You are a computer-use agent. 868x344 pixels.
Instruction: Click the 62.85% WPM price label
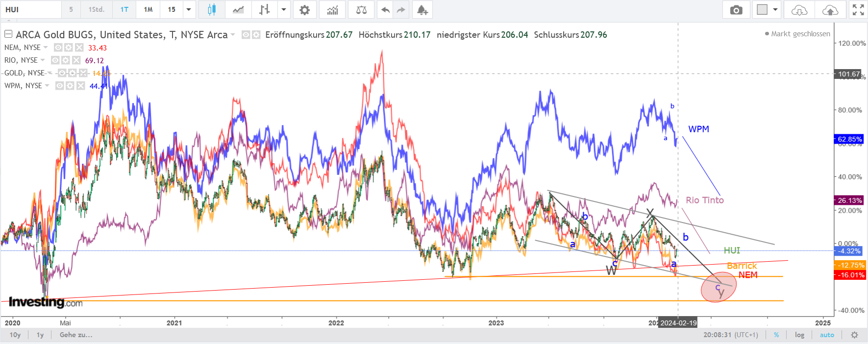tap(849, 139)
